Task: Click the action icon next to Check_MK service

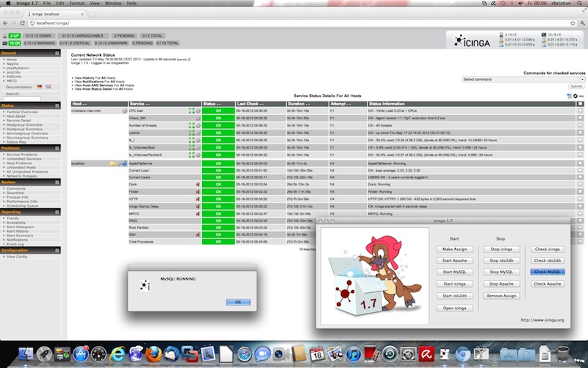Action: point(198,118)
